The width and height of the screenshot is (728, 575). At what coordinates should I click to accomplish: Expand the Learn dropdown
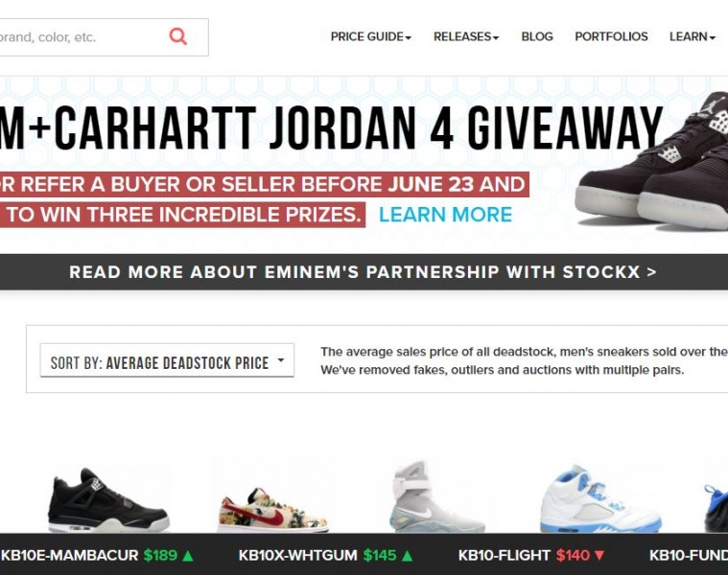[x=692, y=36]
